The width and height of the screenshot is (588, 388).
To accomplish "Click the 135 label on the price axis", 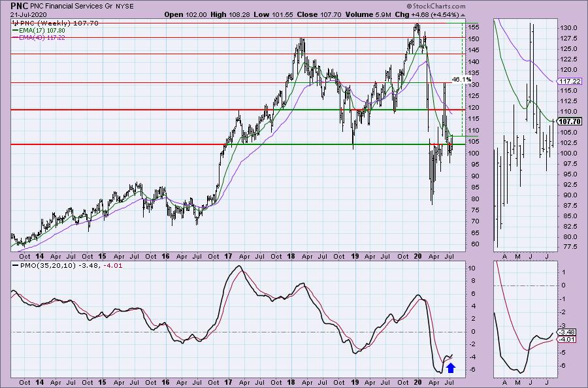I will pos(473,73).
